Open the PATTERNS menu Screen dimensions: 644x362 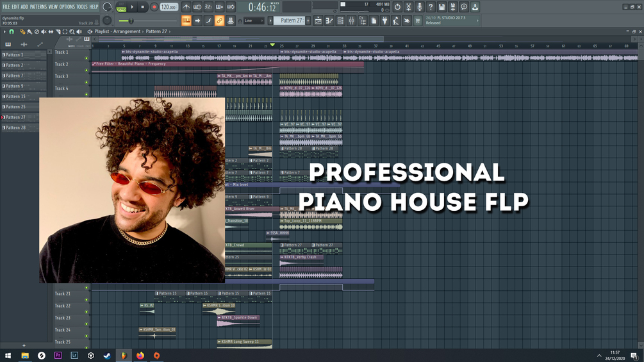[x=38, y=7]
